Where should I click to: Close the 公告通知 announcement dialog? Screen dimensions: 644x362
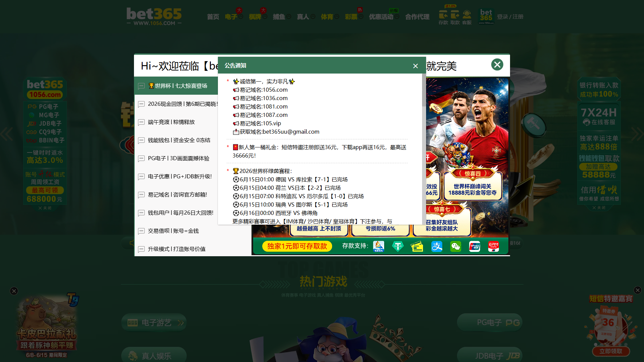(x=415, y=66)
